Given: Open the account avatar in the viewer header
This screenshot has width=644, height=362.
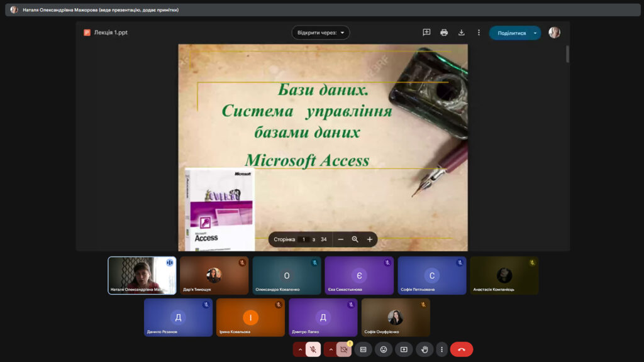Looking at the screenshot, I should point(555,33).
